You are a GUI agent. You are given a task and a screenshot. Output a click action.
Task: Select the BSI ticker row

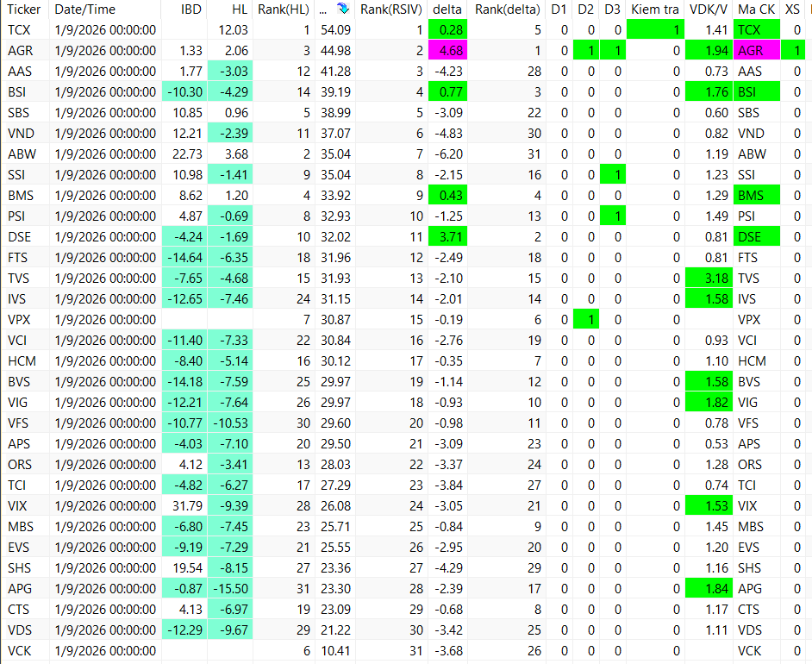[406, 92]
